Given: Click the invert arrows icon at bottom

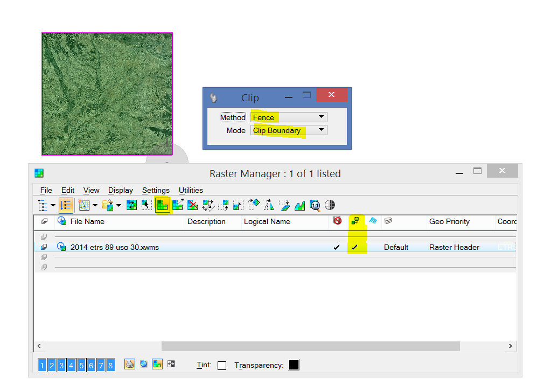Looking at the screenshot, I should tap(171, 364).
